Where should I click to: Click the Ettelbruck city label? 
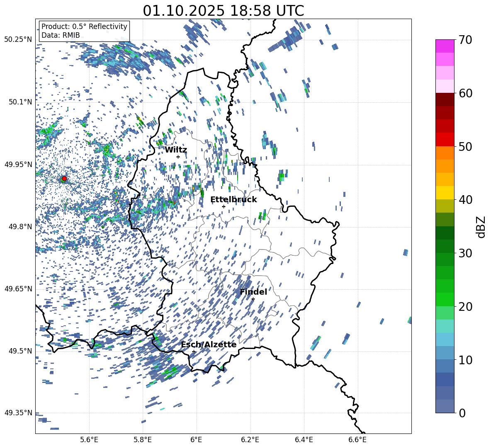click(x=233, y=200)
